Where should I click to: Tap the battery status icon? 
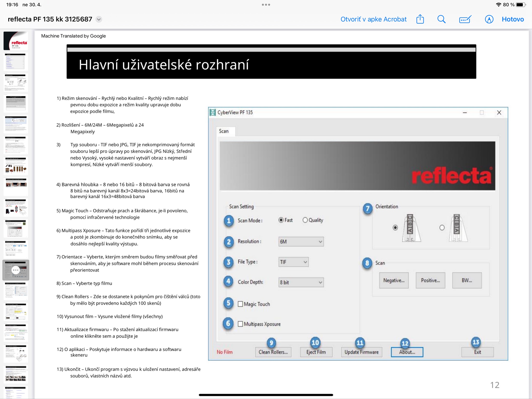click(x=521, y=5)
